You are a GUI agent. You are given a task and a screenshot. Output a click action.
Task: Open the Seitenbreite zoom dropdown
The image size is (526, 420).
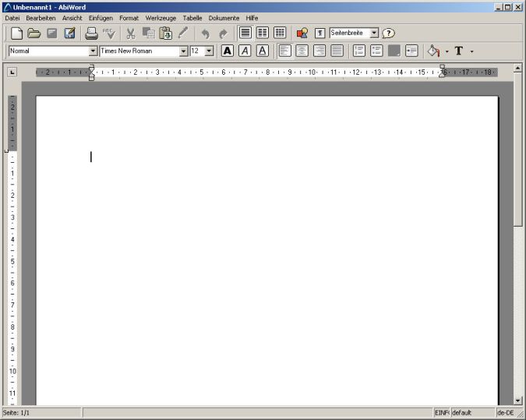[374, 34]
